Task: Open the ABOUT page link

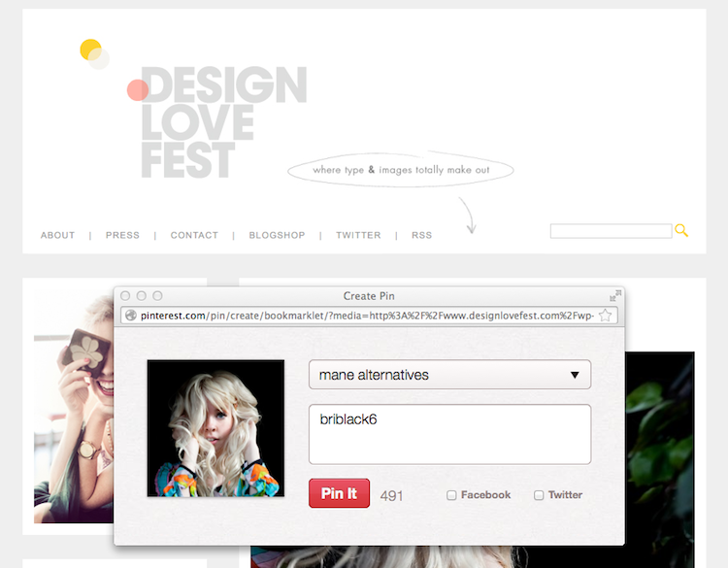Action: point(57,235)
